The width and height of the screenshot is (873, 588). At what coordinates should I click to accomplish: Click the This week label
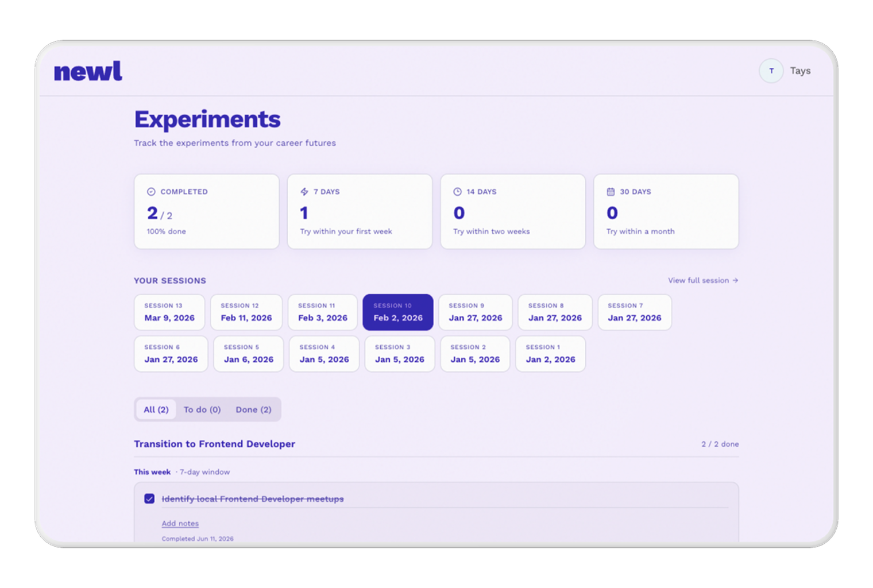pyautogui.click(x=152, y=472)
